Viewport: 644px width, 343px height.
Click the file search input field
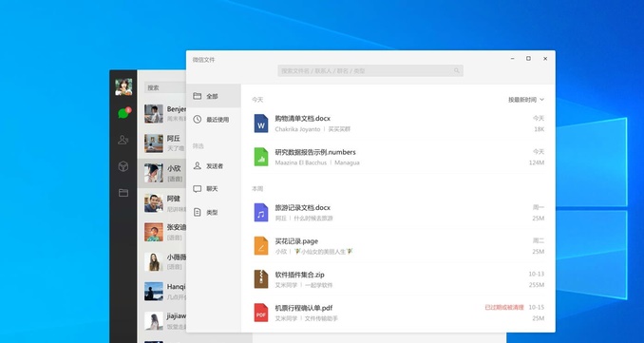coord(370,70)
